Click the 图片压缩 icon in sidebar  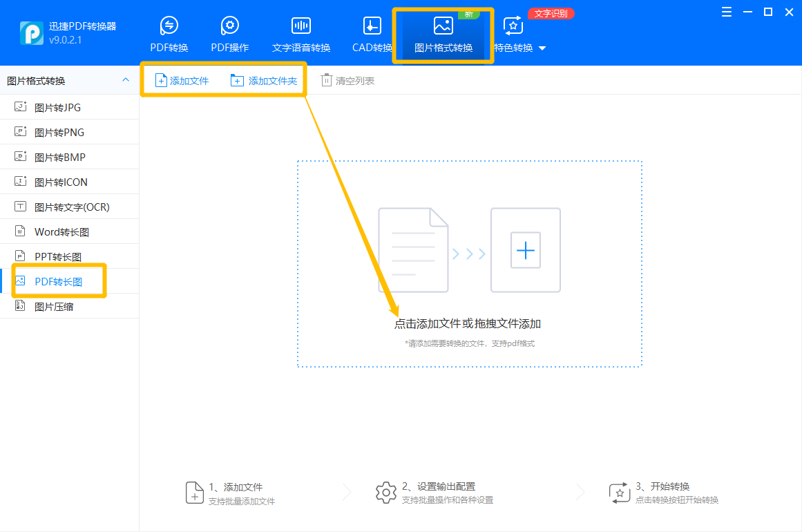click(x=21, y=306)
